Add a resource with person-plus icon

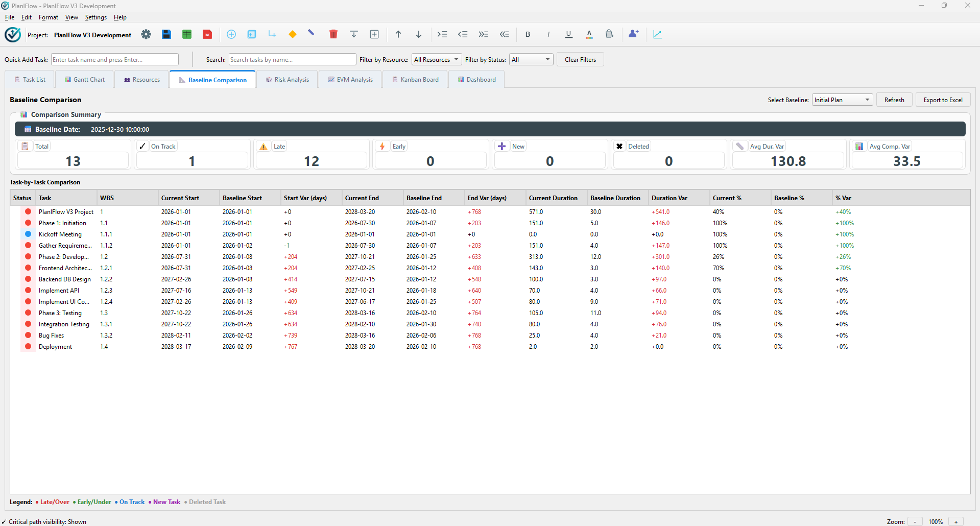634,34
